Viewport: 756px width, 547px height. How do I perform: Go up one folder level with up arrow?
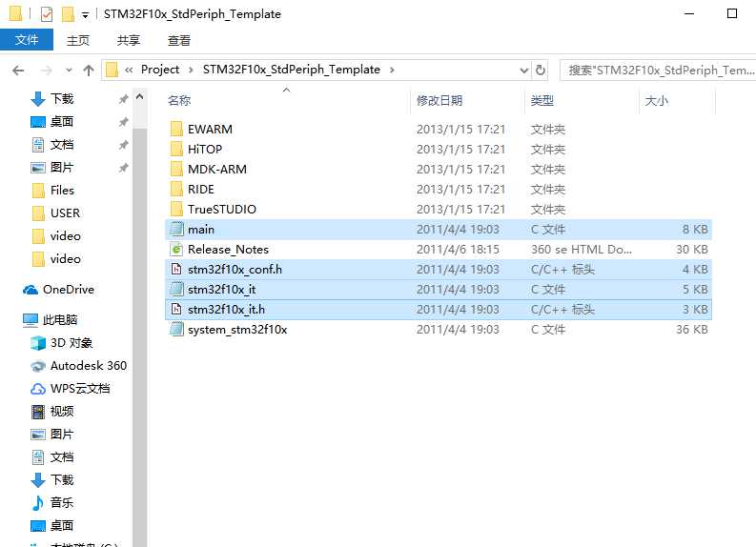tap(89, 71)
